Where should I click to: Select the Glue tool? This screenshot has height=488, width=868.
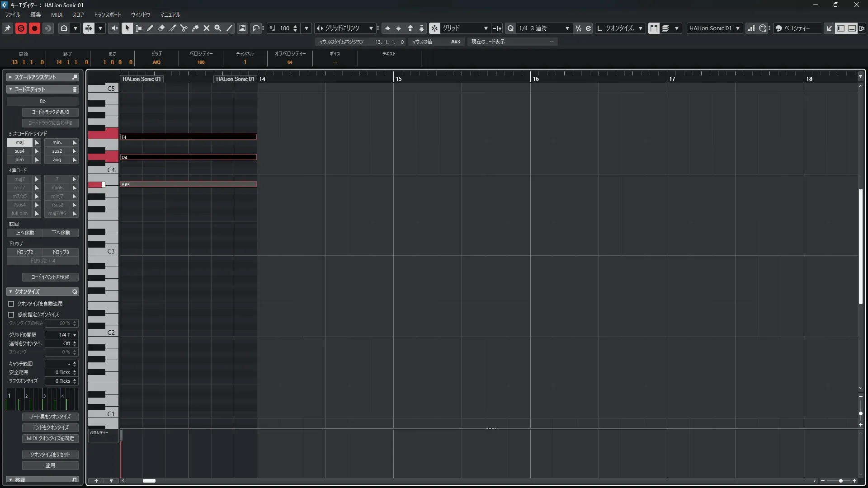point(195,28)
